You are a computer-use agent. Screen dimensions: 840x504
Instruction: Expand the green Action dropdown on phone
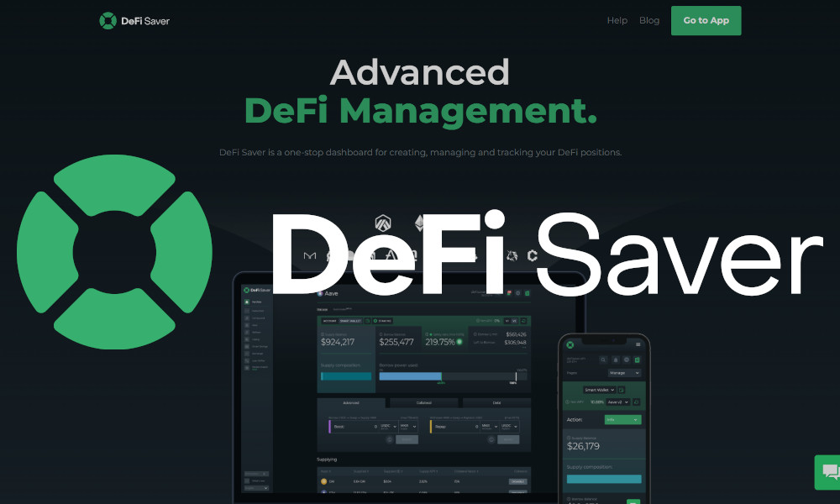click(x=622, y=419)
